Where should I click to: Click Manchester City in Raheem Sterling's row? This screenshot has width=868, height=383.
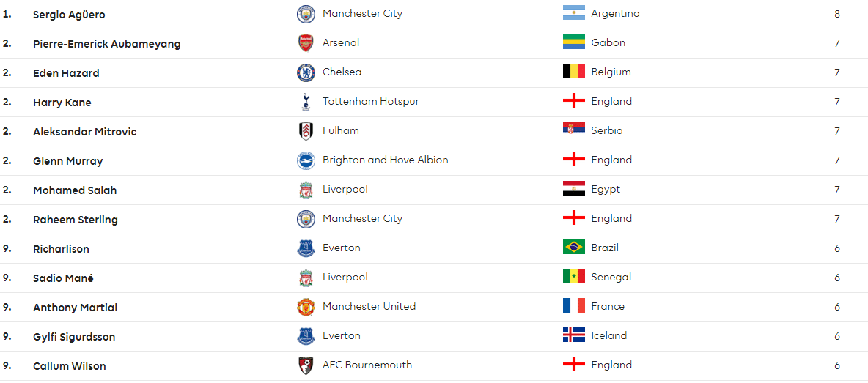[363, 219]
